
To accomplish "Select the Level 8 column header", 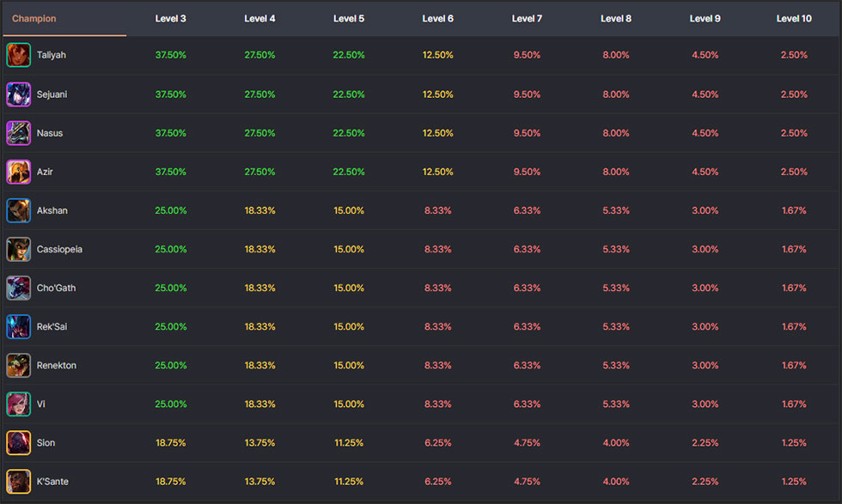I will coord(616,18).
